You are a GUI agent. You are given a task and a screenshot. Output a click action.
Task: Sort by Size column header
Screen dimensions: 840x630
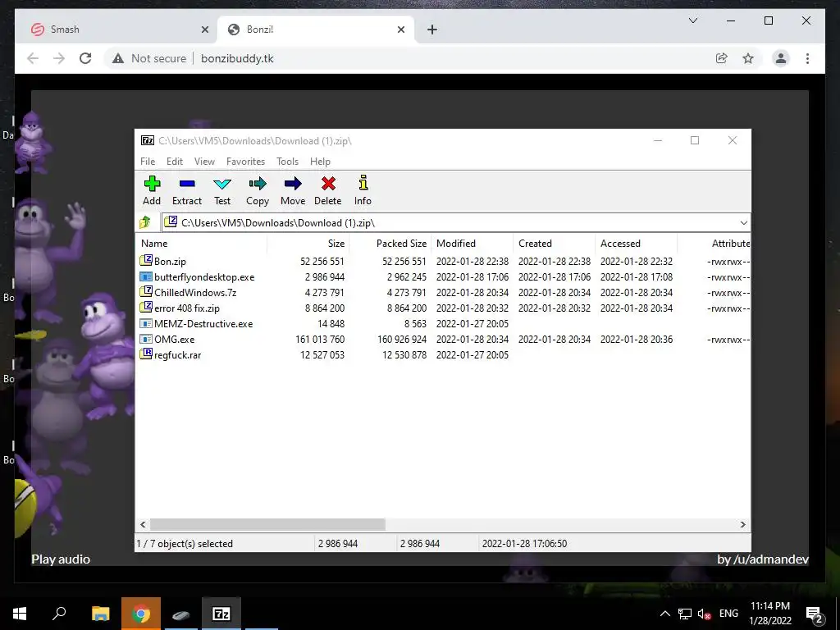[x=308, y=243]
